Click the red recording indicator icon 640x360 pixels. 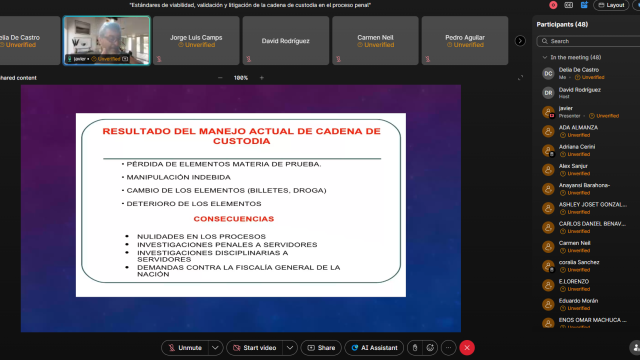click(553, 5)
